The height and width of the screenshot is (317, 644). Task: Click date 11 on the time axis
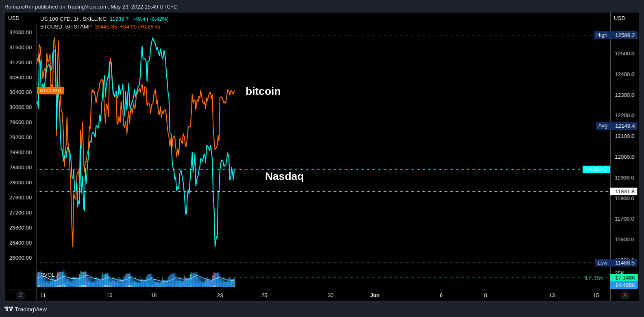pyautogui.click(x=43, y=295)
